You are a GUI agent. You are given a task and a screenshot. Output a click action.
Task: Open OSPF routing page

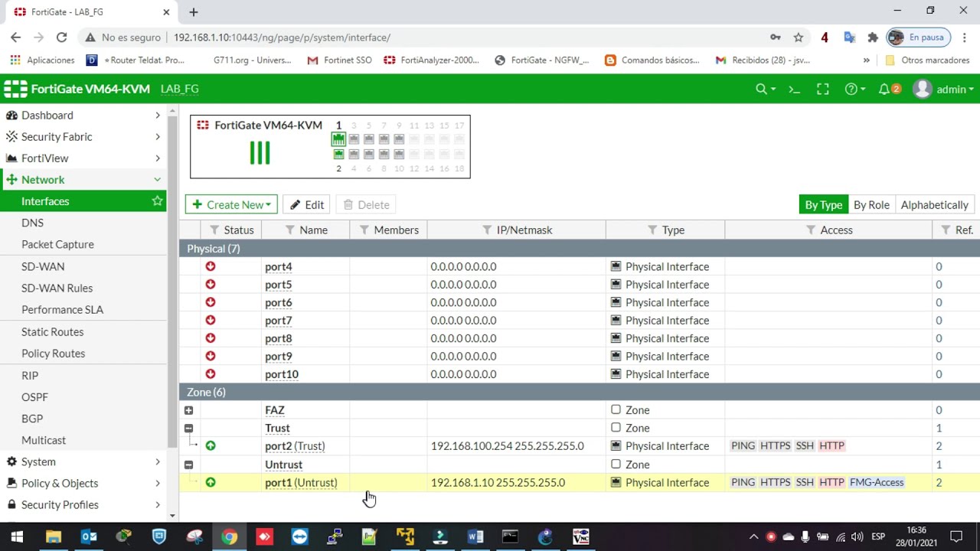pos(34,396)
